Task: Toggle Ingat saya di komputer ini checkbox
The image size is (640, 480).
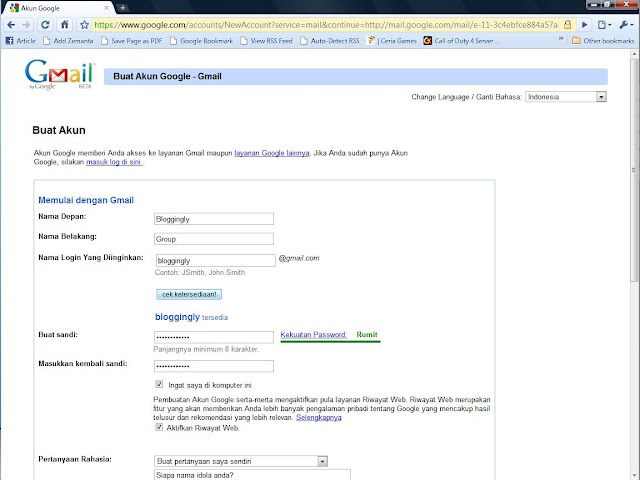Action: click(159, 384)
